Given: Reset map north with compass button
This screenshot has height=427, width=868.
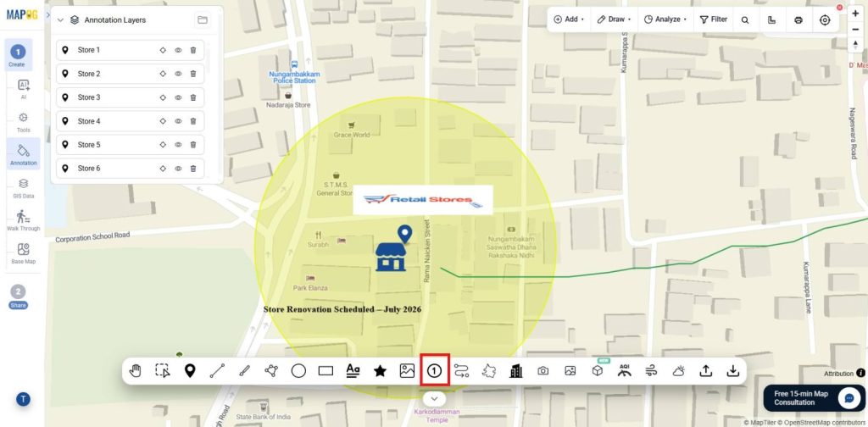Looking at the screenshot, I should 855,46.
